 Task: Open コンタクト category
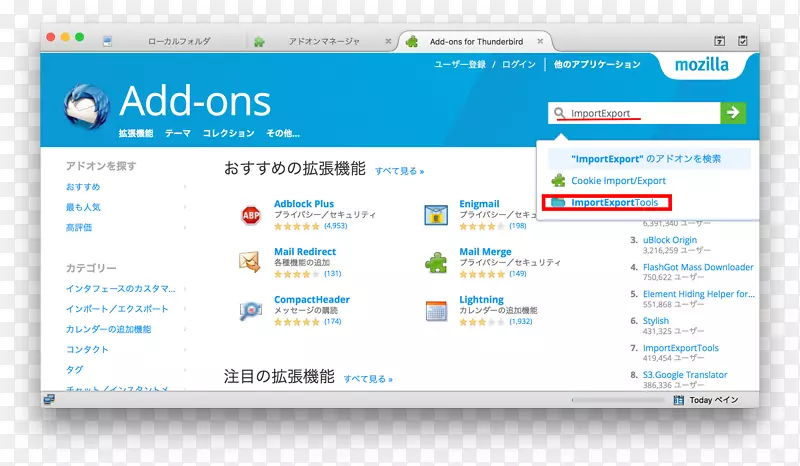87,350
